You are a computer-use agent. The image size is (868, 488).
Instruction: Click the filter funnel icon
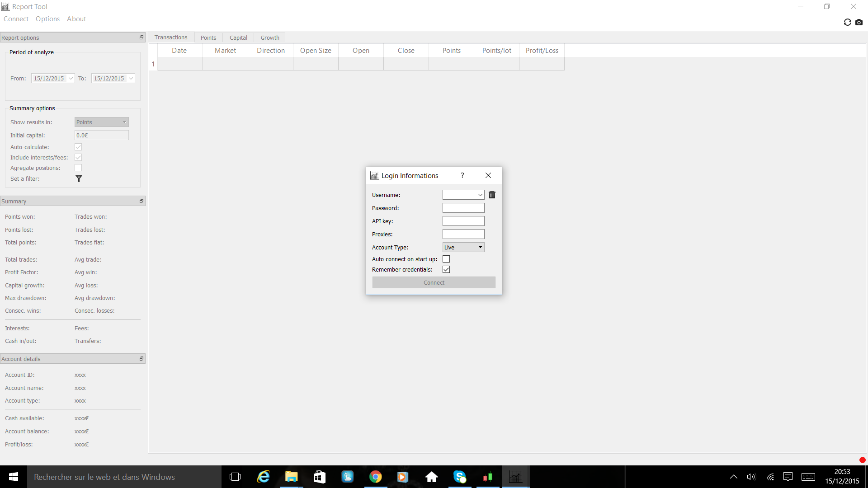[79, 178]
